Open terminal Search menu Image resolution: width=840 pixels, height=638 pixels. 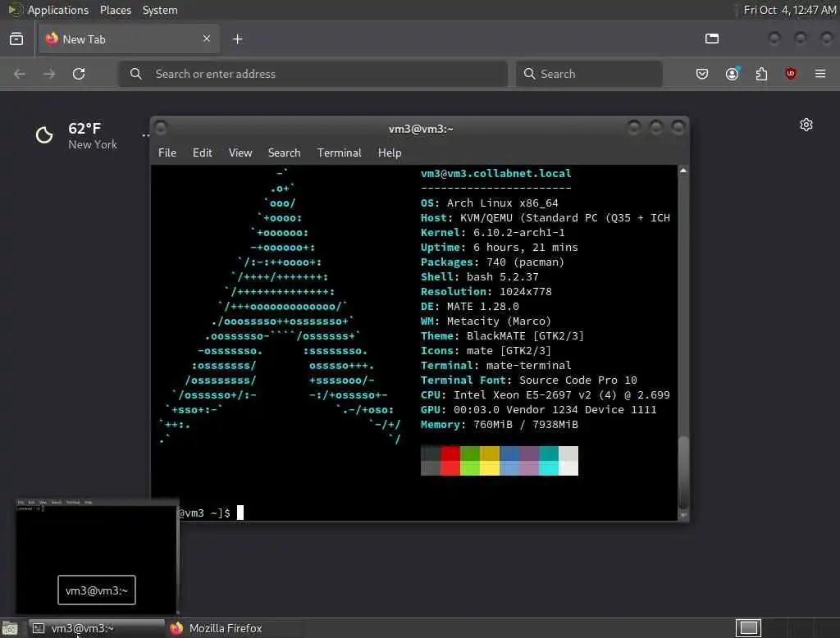click(x=284, y=153)
